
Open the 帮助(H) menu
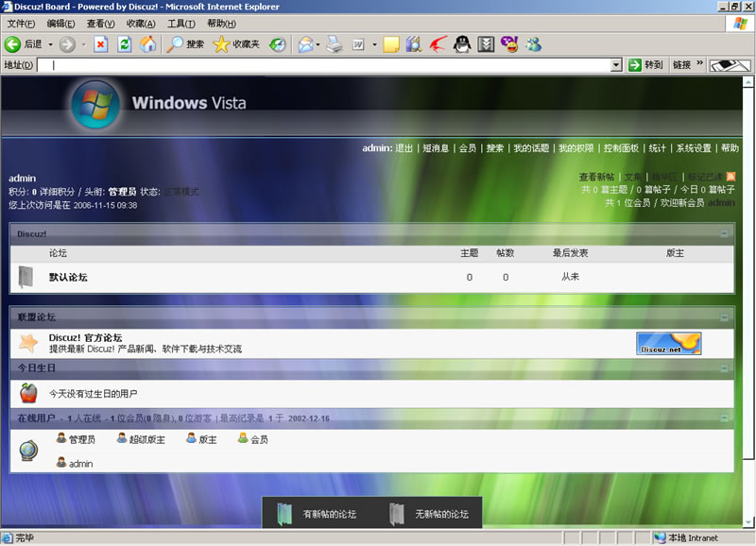click(221, 24)
